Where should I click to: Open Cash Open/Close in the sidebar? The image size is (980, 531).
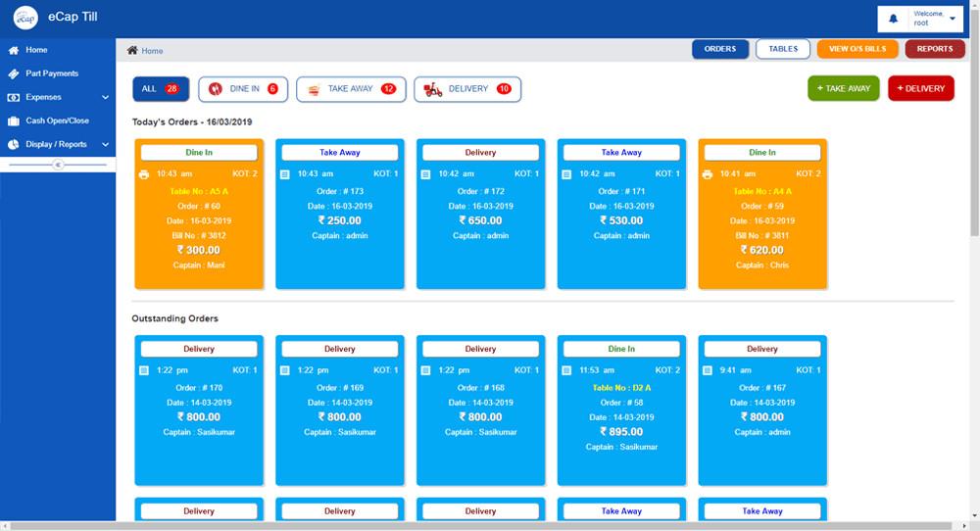pyautogui.click(x=58, y=121)
